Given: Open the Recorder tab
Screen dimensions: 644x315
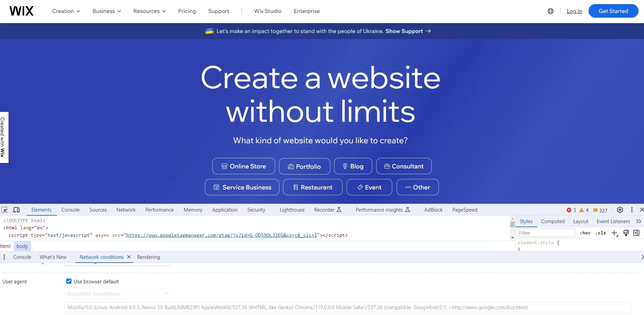Looking at the screenshot, I should tap(327, 210).
